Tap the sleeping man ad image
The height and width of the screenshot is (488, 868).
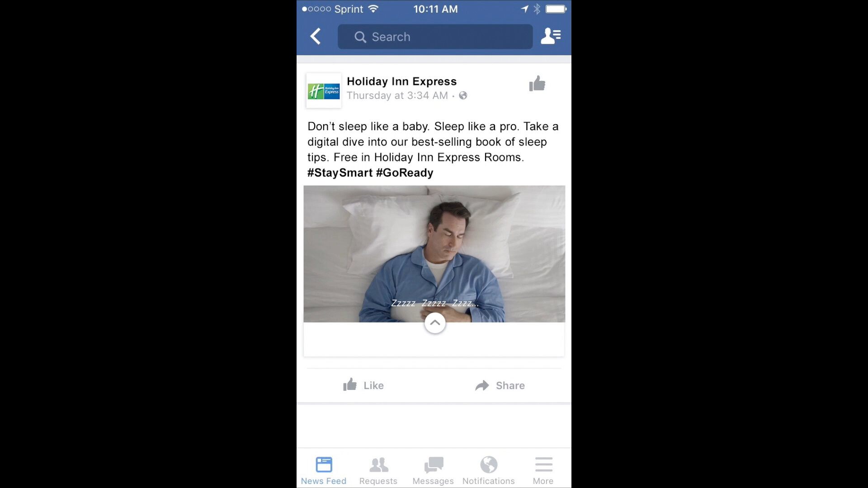pos(434,253)
